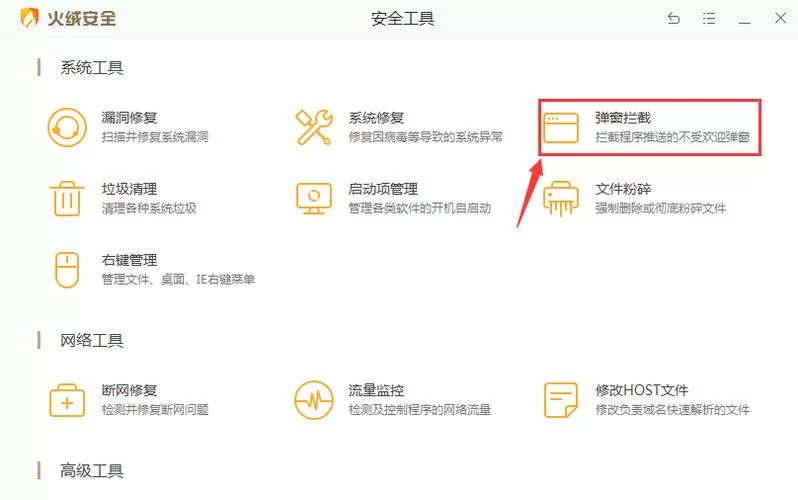This screenshot has width=798, height=500.
Task: Click the 火绒安全 shield logo
Action: [30, 18]
